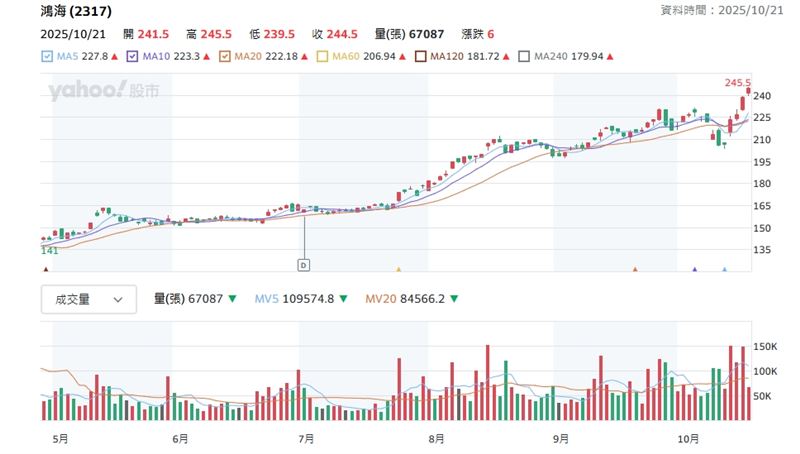This screenshot has height=454, width=800.
Task: Click the 245.5 high price label
Action: (737, 83)
